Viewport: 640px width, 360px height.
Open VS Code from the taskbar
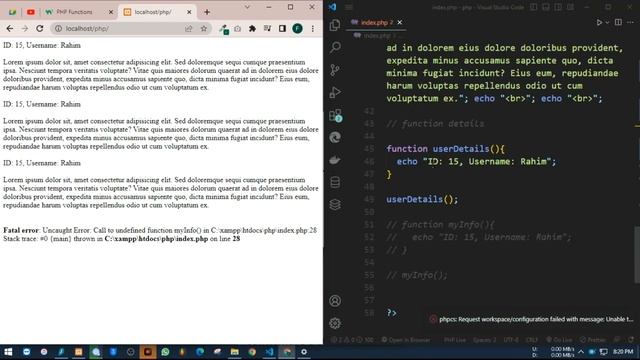point(269,352)
